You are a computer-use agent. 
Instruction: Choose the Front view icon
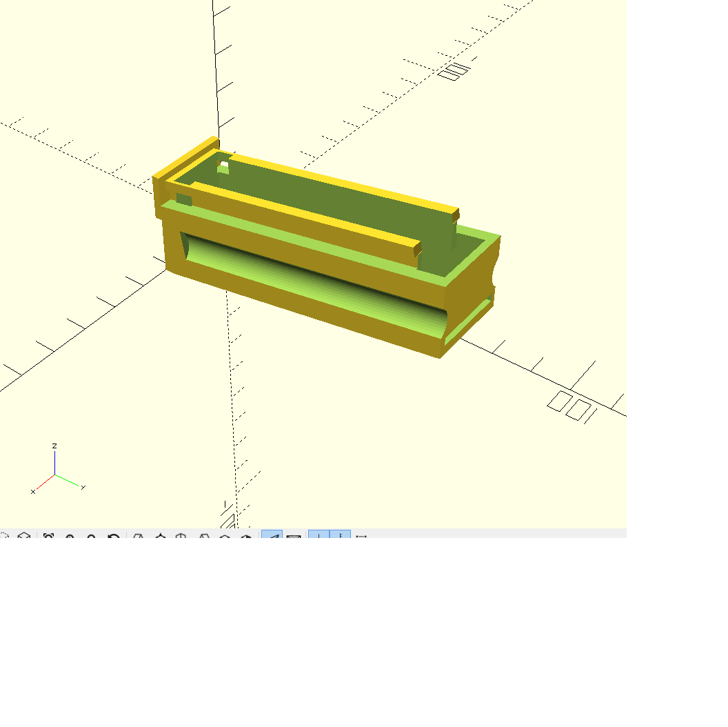[225, 537]
